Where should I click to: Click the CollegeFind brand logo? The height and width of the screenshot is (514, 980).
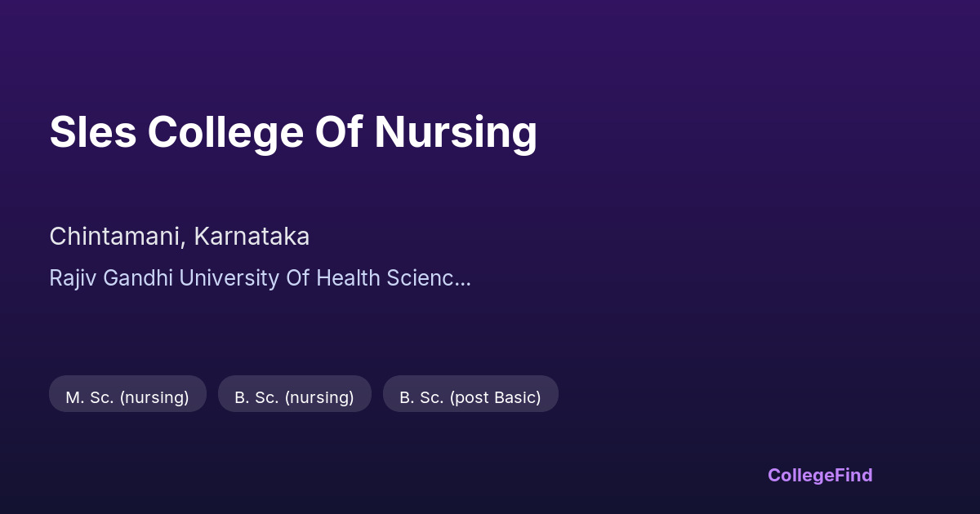click(x=819, y=475)
